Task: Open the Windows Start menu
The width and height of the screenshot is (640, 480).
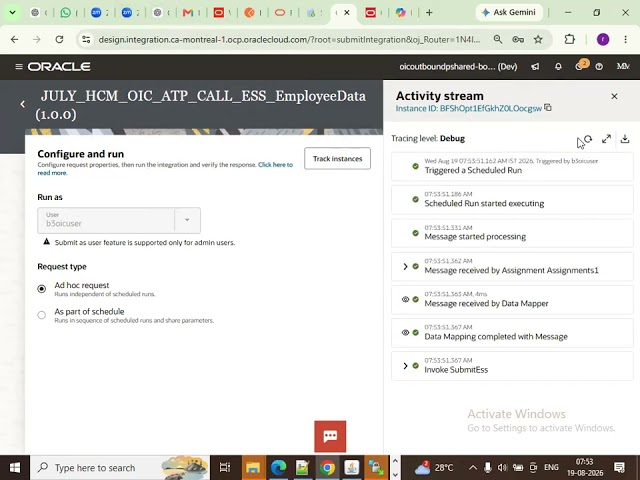Action: pos(15,467)
